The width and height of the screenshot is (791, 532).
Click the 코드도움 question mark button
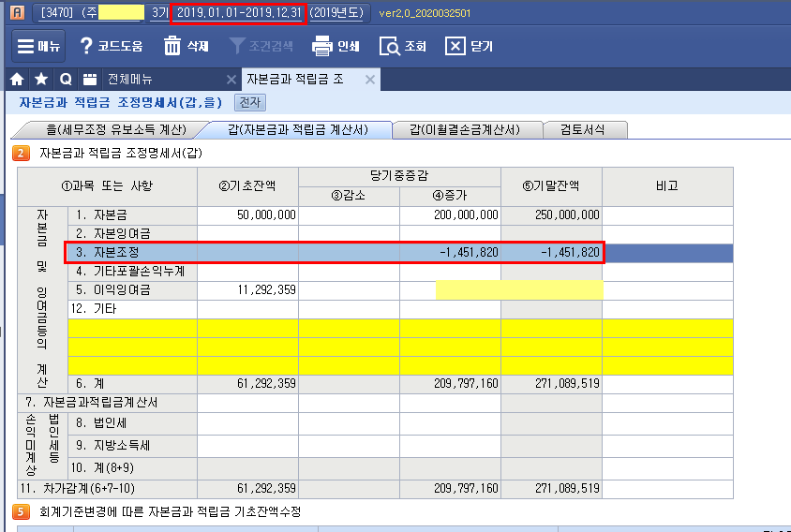click(111, 47)
